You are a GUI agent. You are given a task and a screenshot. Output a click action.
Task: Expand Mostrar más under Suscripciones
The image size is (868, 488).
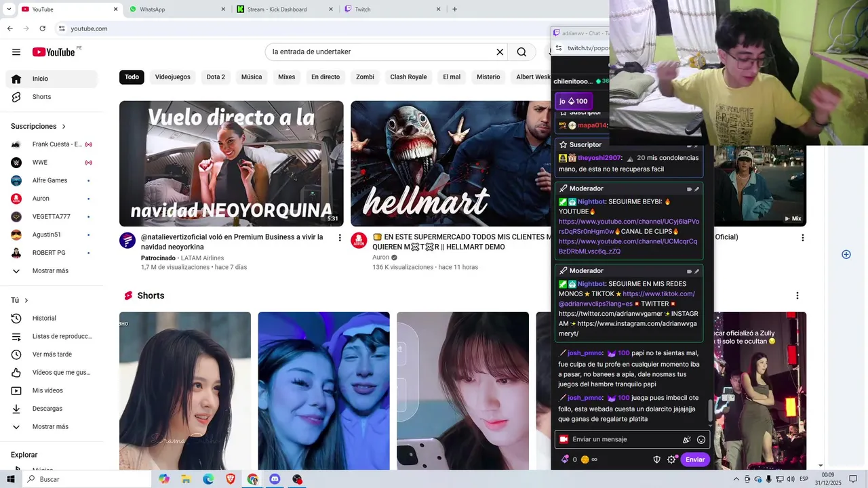[x=52, y=271]
